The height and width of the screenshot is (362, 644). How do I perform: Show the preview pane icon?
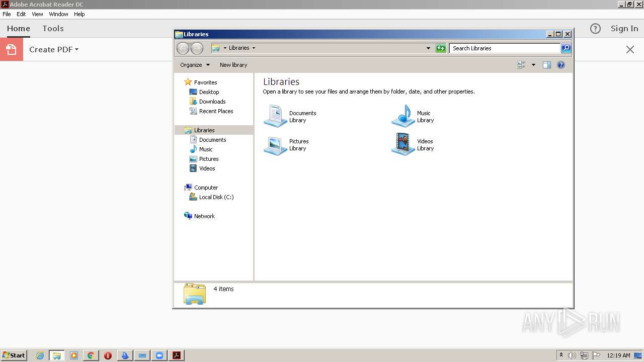pyautogui.click(x=547, y=65)
